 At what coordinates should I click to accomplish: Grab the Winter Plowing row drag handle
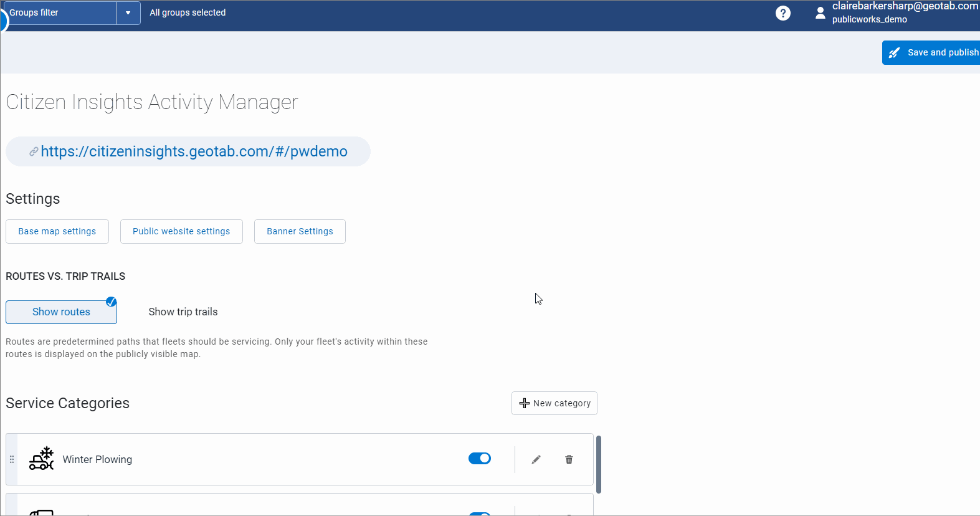12,459
